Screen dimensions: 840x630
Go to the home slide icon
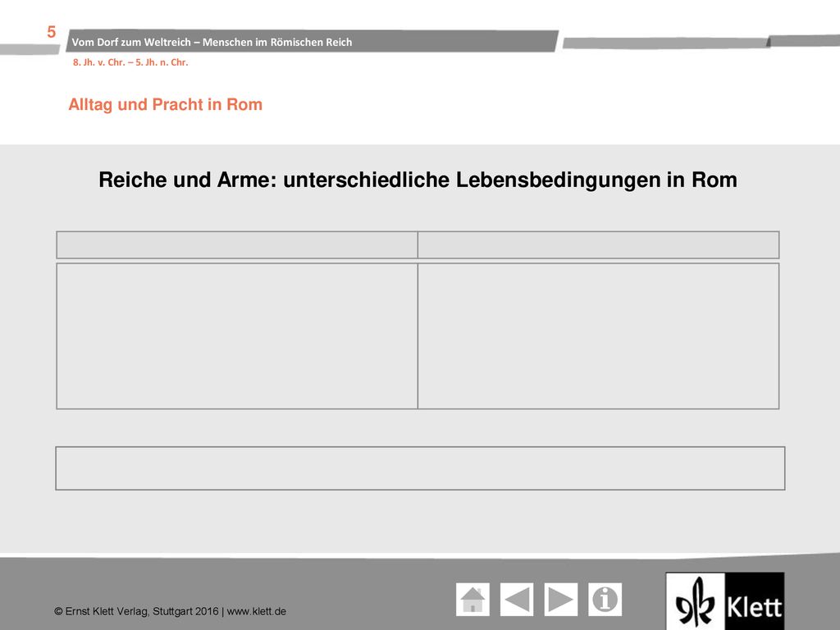point(472,600)
